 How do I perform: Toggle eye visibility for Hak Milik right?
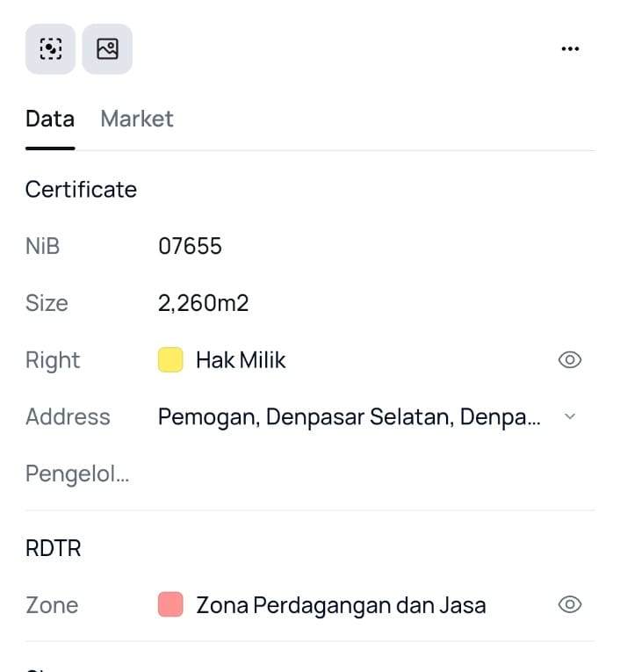tap(570, 360)
